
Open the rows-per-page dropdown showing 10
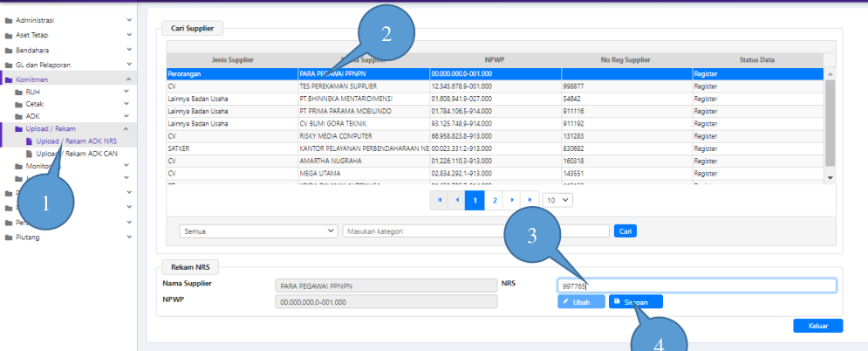[x=557, y=200]
